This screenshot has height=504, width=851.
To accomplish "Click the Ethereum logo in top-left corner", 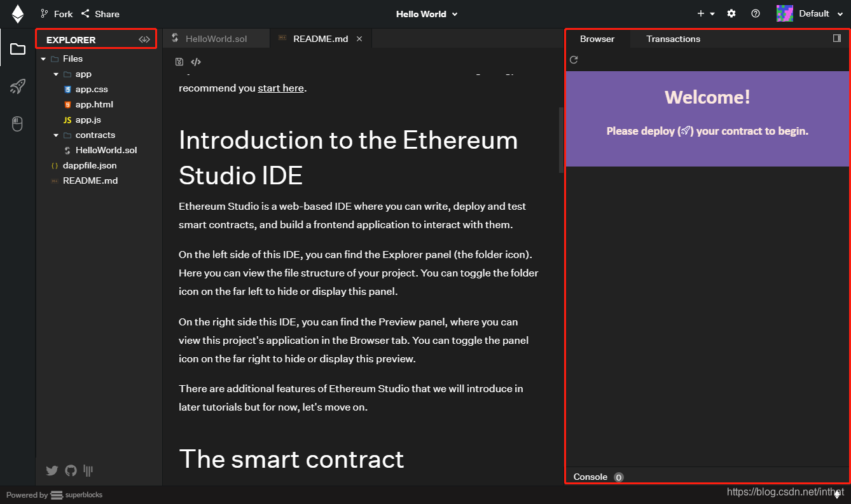I will pos(17,14).
